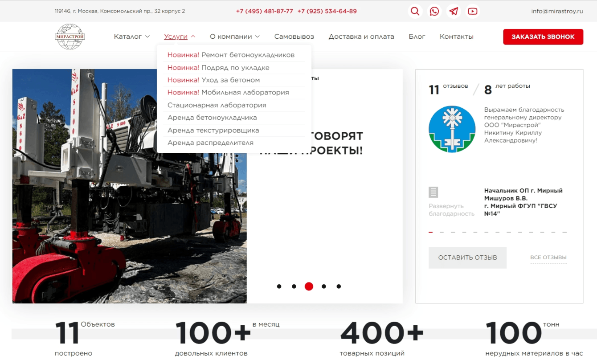The image size is (597, 364).
Task: Go to fifth slide dot in banner
Action: pos(339,286)
